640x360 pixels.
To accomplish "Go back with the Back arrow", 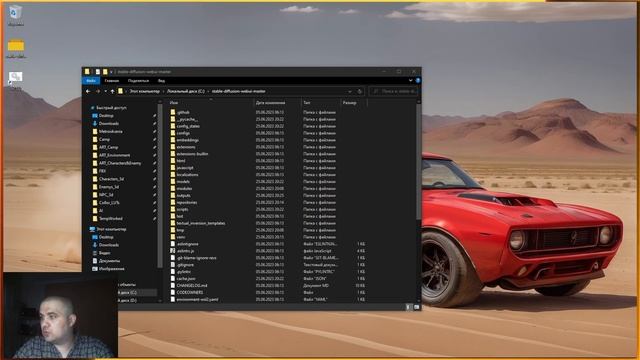I will click(88, 91).
